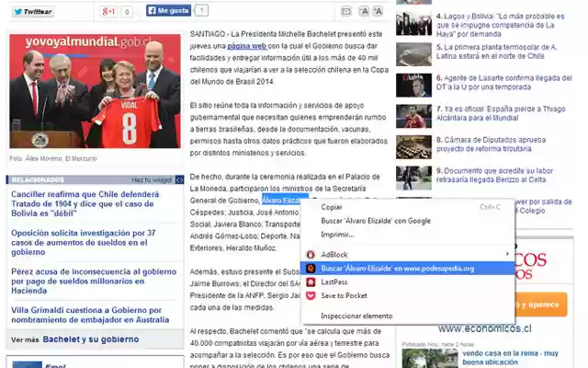This screenshot has width=588, height=368.
Task: Select Imprimir... in the context menu
Action: click(408, 235)
